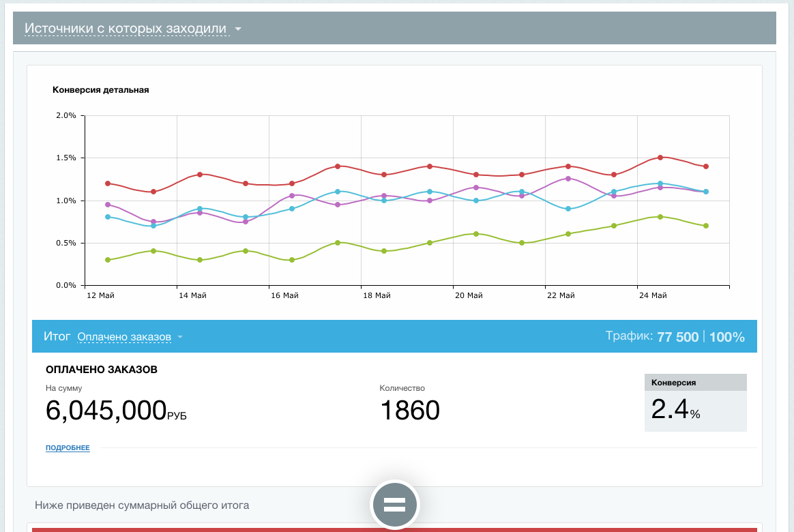The width and height of the screenshot is (794, 532).
Task: Click the traffic value 77 500
Action: 677,337
